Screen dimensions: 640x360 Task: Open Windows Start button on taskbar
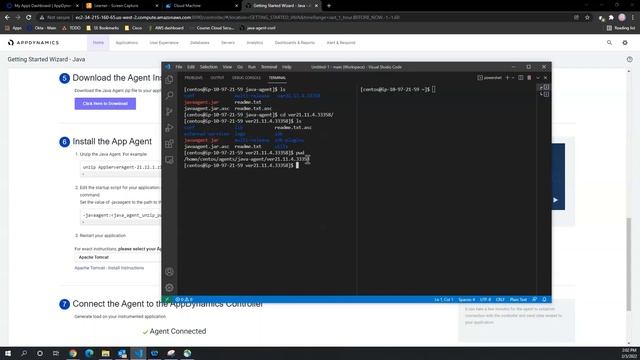click(8, 353)
